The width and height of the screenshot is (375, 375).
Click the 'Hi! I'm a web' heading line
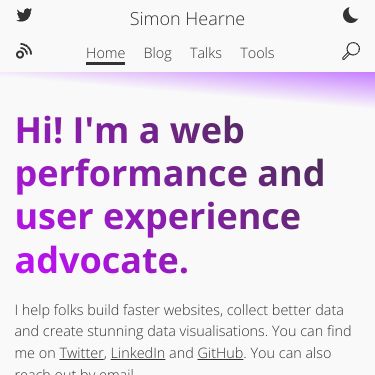(130, 131)
